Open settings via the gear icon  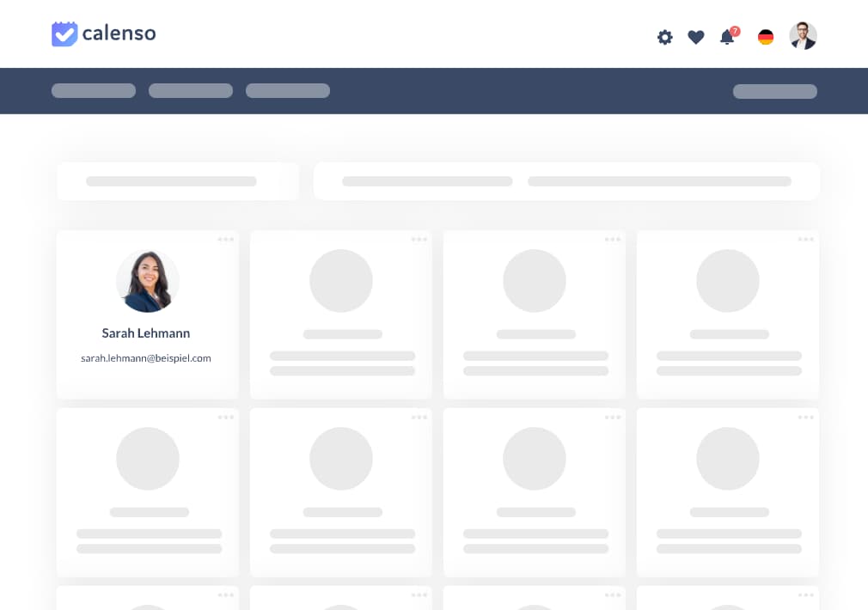pos(664,37)
